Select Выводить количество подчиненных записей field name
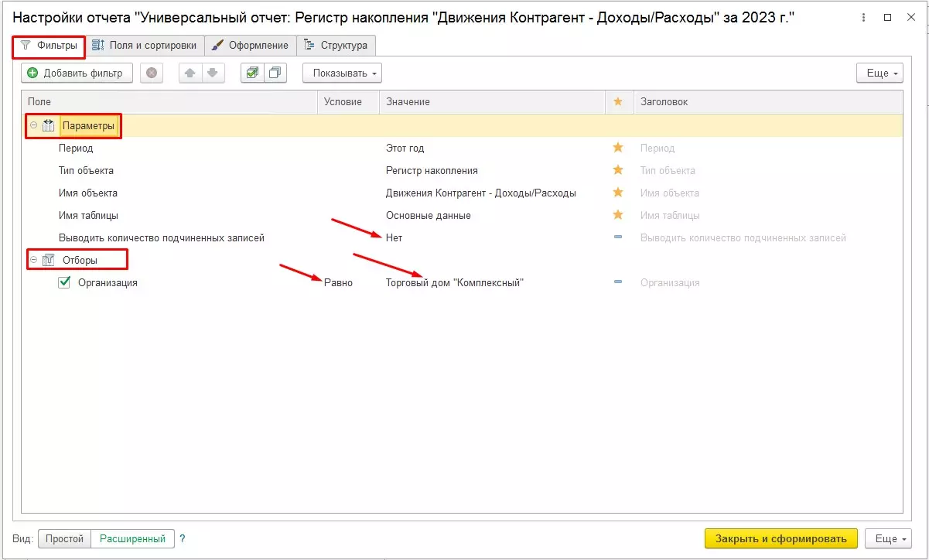This screenshot has width=929, height=560. pos(162,237)
